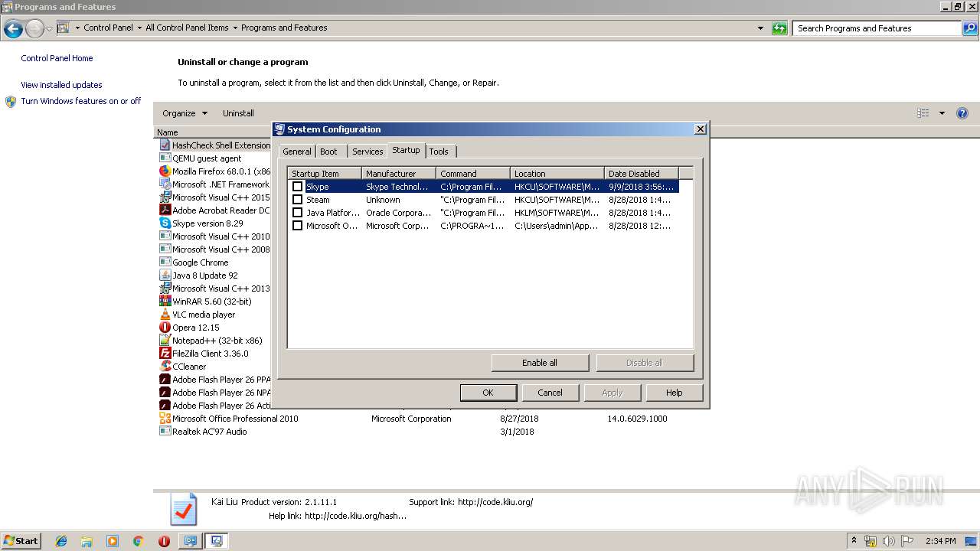Image resolution: width=980 pixels, height=551 pixels.
Task: Sort by Startup Item column header
Action: (325, 174)
